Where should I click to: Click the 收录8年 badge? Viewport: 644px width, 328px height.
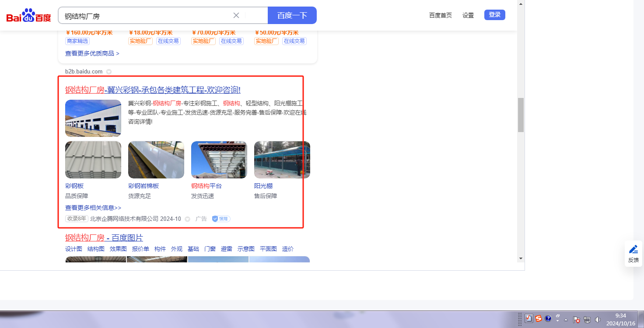(x=77, y=219)
